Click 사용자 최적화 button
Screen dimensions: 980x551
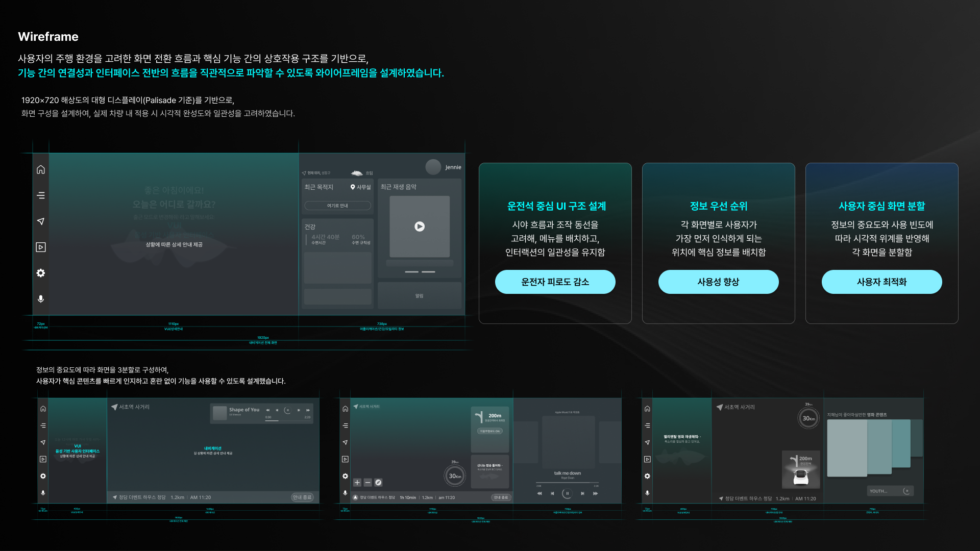(x=881, y=282)
